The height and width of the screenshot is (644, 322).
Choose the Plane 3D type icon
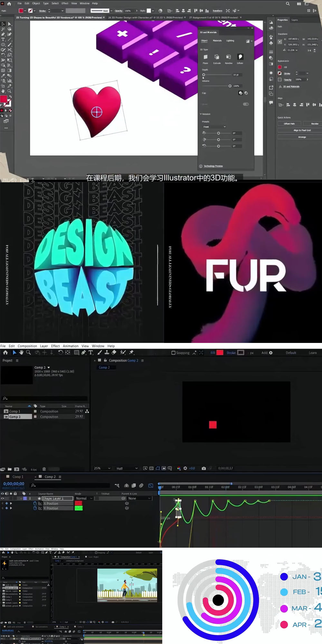point(205,57)
